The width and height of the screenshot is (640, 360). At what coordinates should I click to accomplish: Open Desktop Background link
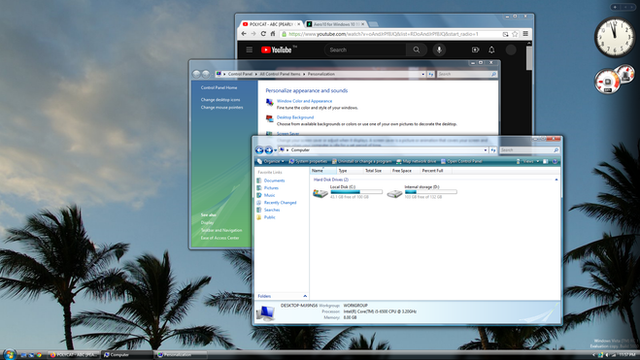295,117
